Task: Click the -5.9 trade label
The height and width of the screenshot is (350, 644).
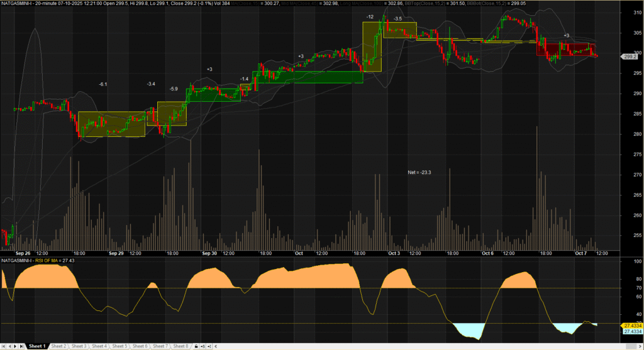Action: [174, 89]
